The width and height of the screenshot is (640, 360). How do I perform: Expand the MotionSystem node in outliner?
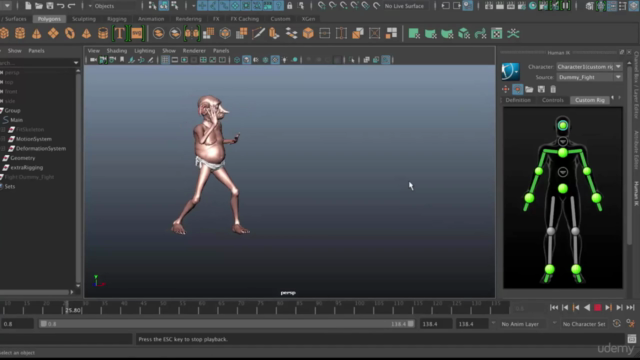tap(3, 139)
